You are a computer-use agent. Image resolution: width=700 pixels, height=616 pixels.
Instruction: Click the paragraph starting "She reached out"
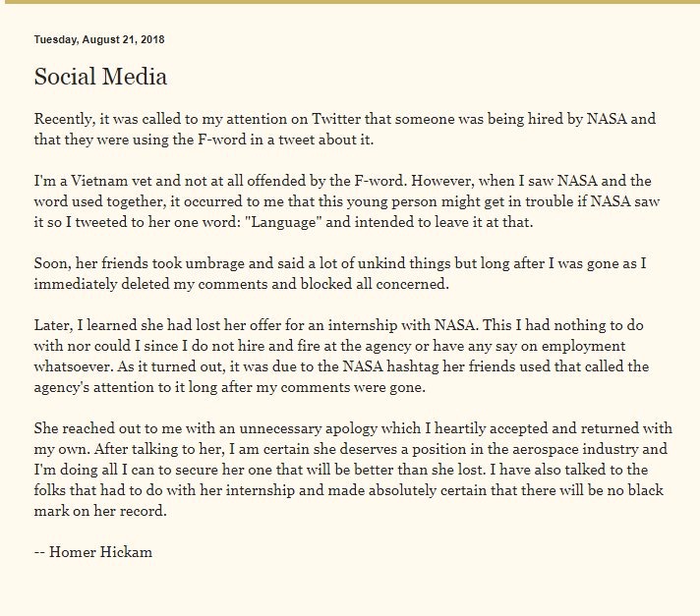coord(353,470)
